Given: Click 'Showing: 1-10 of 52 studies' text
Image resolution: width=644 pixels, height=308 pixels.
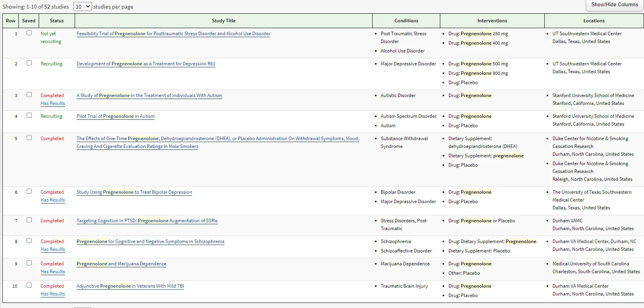Looking at the screenshot, I should 36,7.
